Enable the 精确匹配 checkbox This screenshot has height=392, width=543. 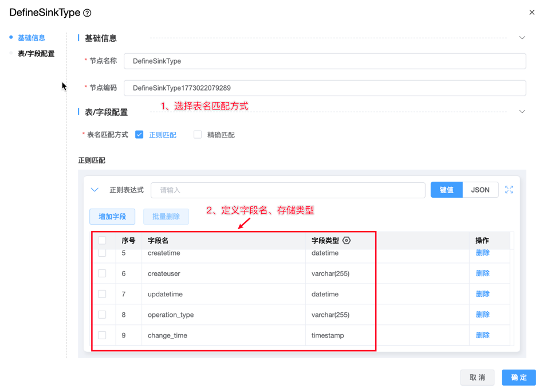point(198,135)
